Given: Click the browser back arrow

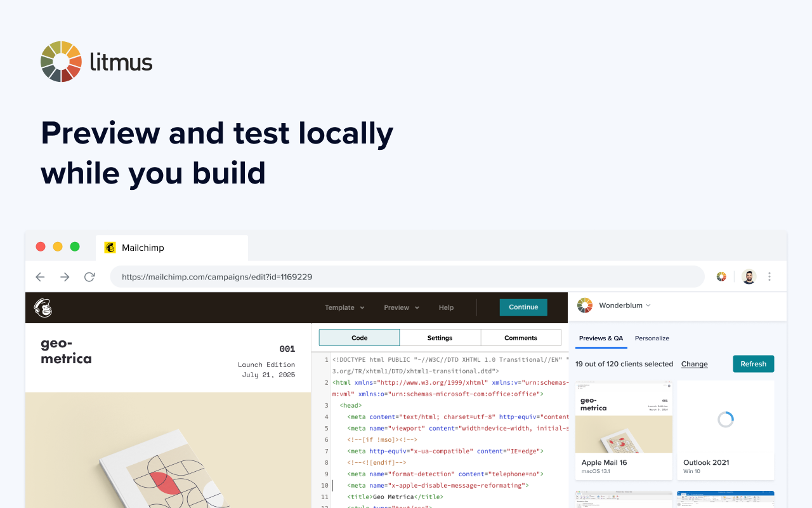Looking at the screenshot, I should click(40, 277).
